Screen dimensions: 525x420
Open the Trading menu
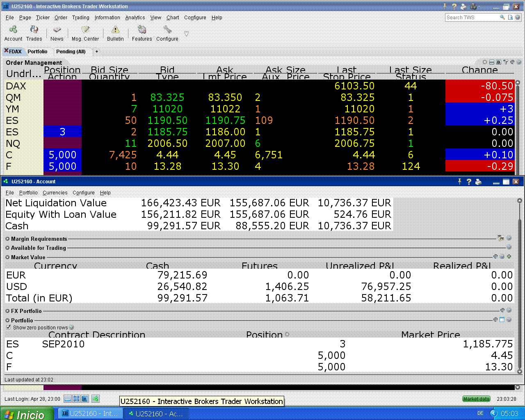80,18
